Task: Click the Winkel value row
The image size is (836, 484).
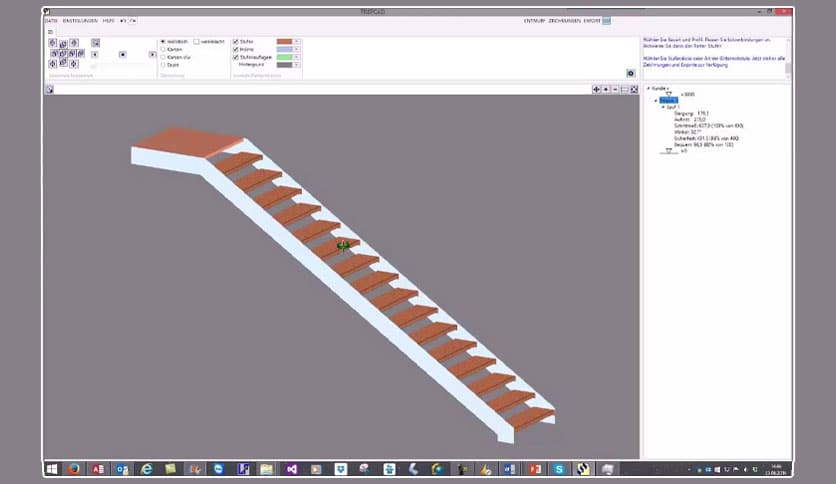Action: [x=688, y=132]
